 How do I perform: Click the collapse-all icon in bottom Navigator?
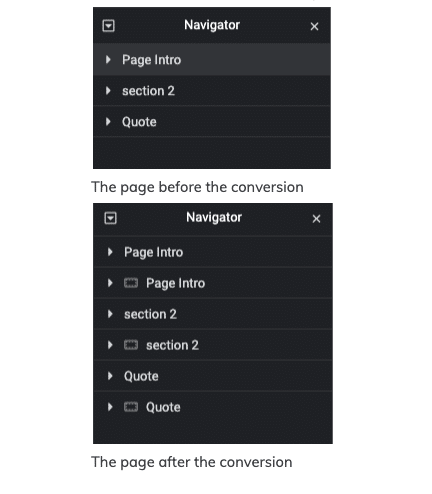[x=110, y=218]
